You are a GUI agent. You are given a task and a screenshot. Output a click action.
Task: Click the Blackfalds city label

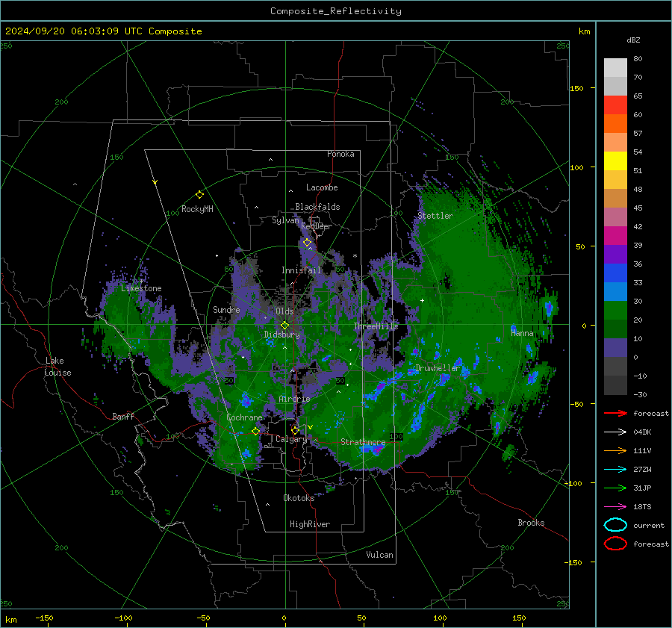tap(317, 207)
